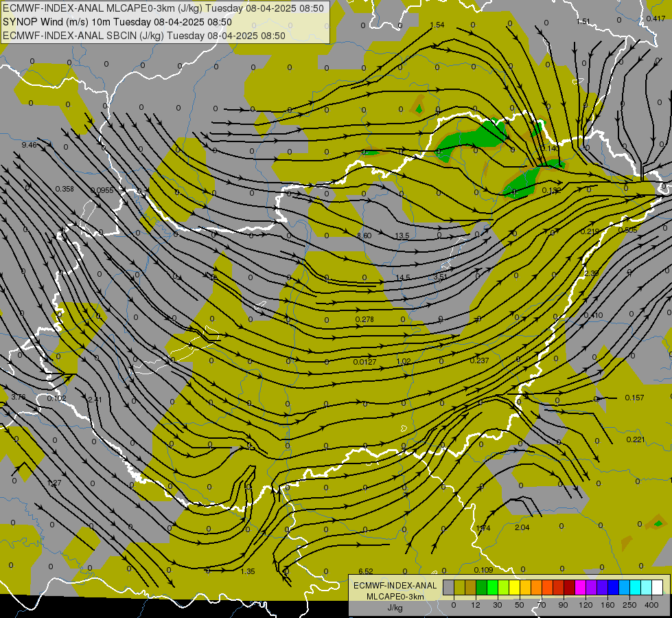
Task: Click the map value 0.237
Action: (x=479, y=360)
